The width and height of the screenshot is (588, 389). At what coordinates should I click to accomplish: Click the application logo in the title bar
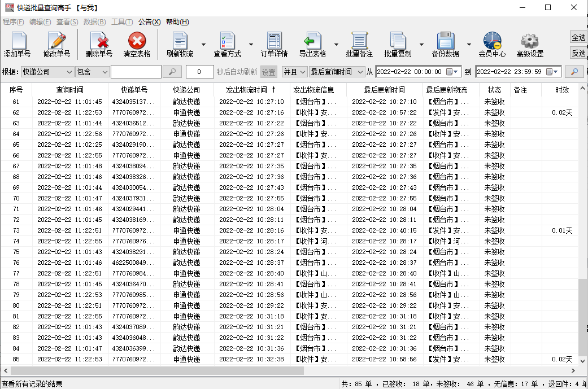(x=10, y=7)
